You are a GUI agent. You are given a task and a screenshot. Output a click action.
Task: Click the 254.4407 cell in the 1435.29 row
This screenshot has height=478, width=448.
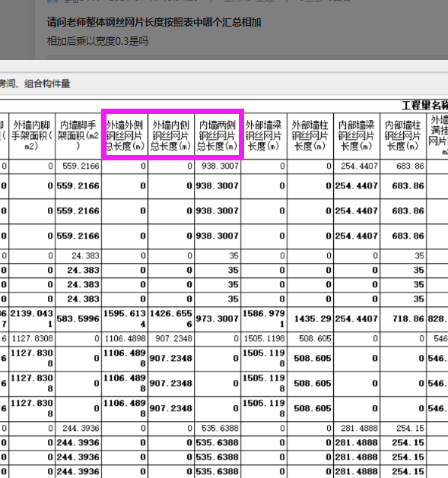click(357, 319)
